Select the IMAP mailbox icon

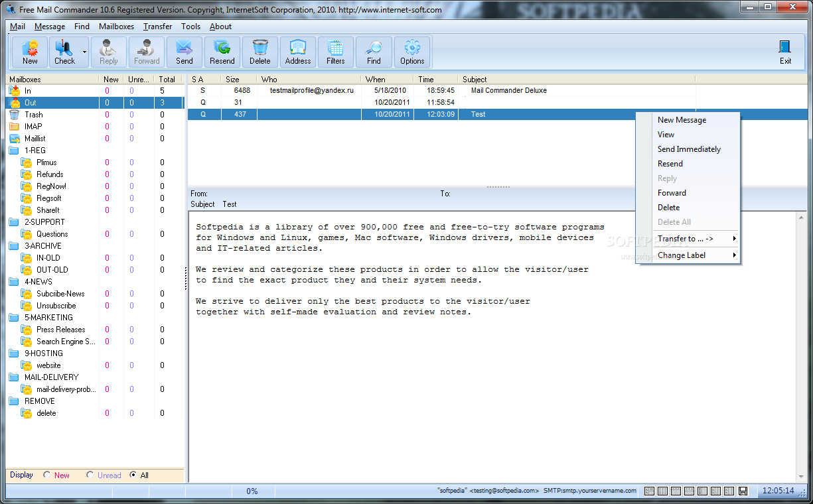pos(15,127)
